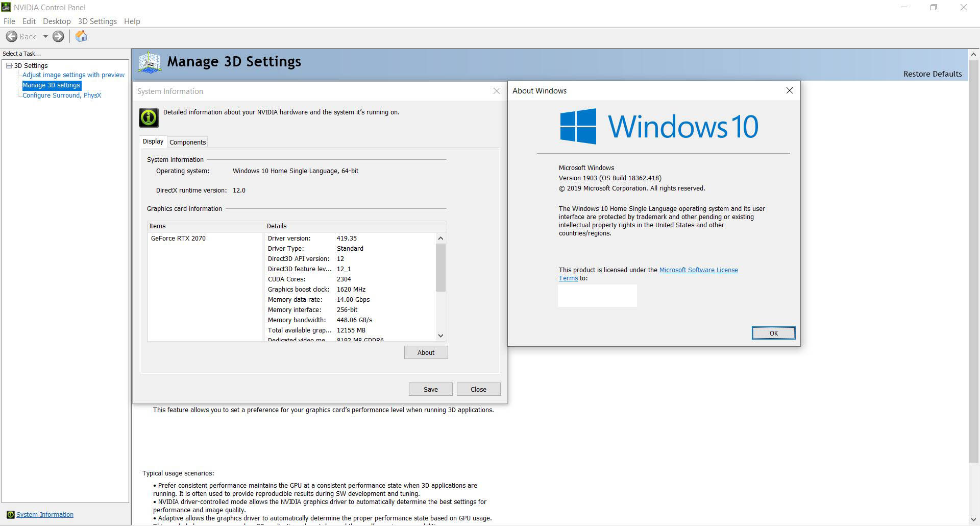The width and height of the screenshot is (980, 526).
Task: Click the Home icon in toolbar
Action: [81, 36]
